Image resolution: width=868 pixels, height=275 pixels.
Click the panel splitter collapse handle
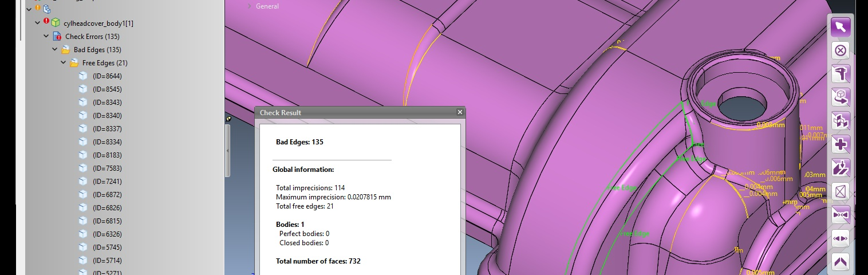[x=228, y=151]
